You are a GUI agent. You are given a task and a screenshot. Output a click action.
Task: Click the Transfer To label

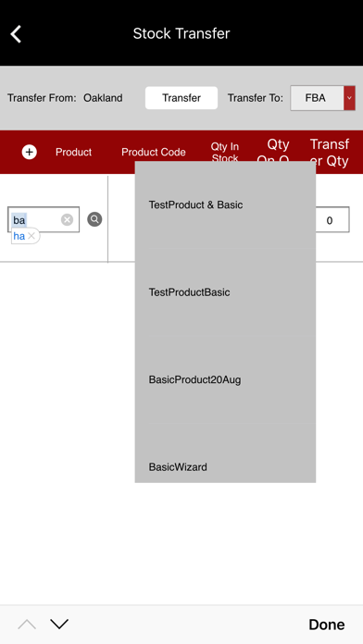(256, 98)
